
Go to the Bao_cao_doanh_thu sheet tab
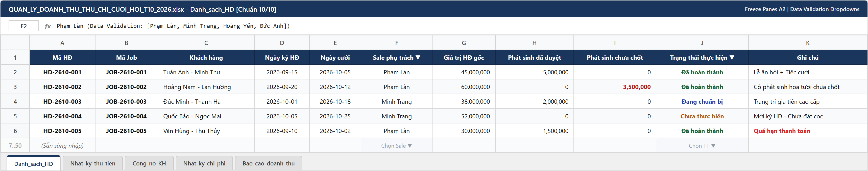[x=269, y=163]
